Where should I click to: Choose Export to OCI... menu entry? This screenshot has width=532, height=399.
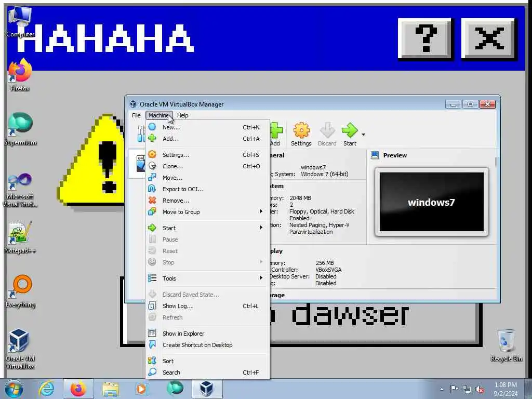coord(208,189)
